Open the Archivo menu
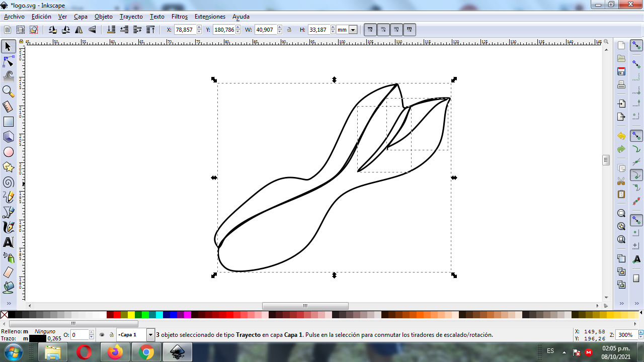The height and width of the screenshot is (362, 644). [x=14, y=17]
